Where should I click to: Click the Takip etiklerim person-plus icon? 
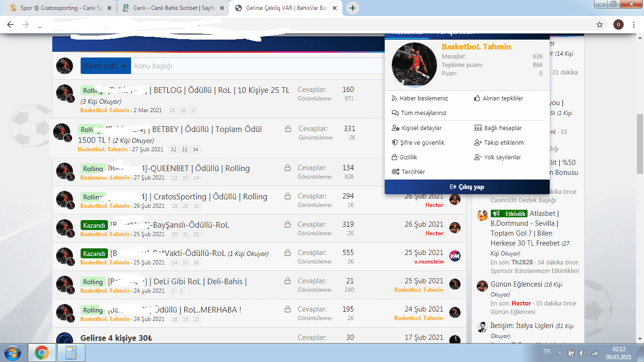(478, 143)
